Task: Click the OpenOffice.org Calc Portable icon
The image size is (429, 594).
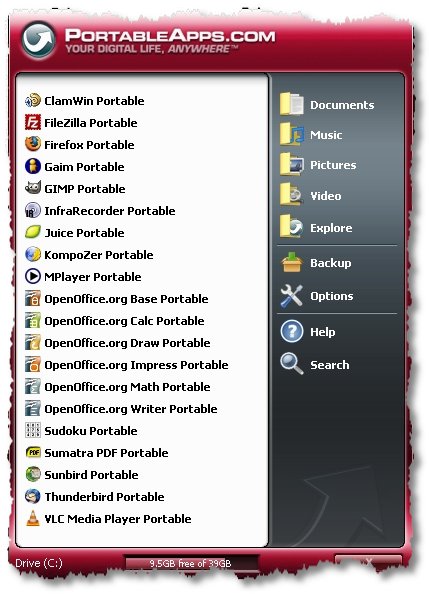Action: coord(33,320)
